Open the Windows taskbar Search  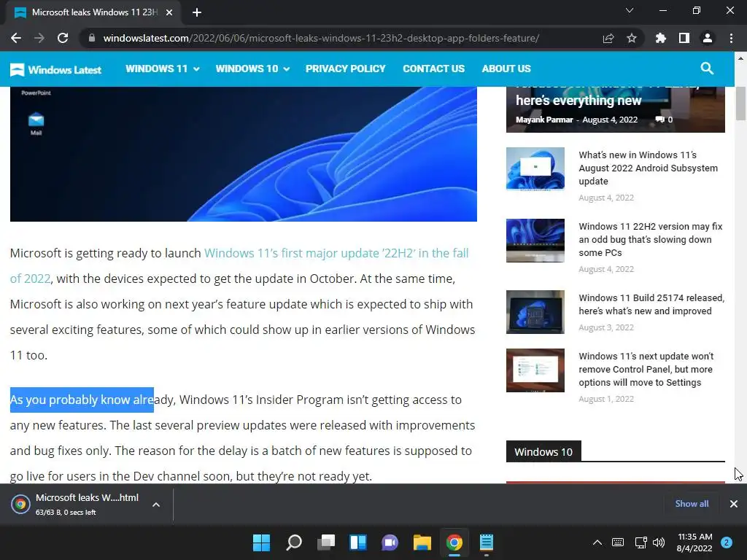293,542
